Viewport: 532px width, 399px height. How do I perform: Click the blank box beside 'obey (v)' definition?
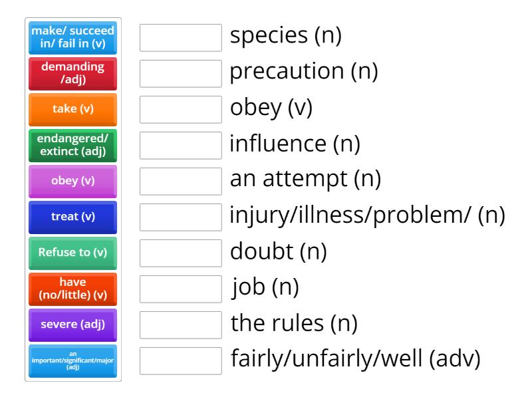pos(181,110)
